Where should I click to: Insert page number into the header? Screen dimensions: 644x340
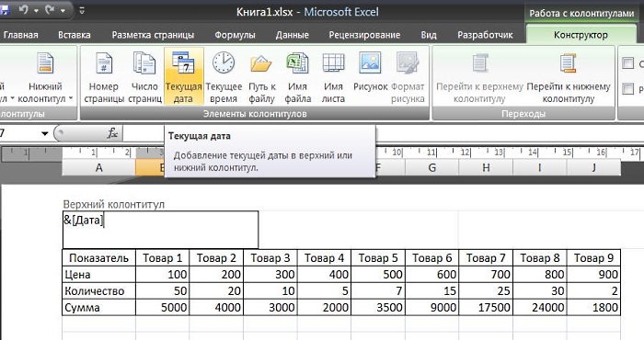tap(103, 77)
